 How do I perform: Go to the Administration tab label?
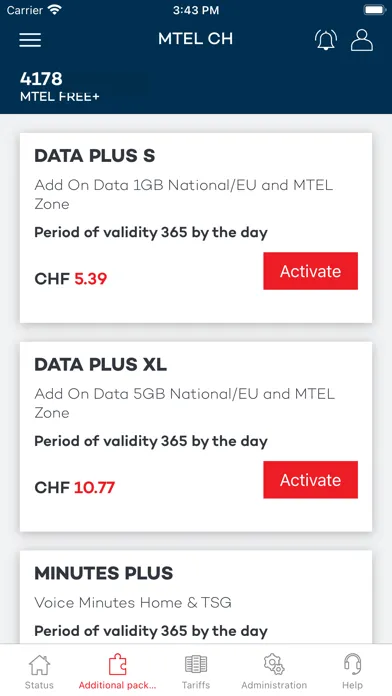(274, 685)
